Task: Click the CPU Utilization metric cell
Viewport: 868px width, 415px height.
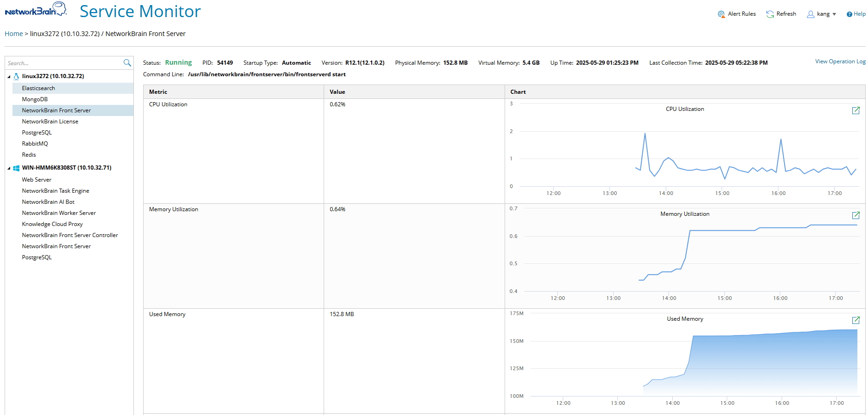Action: click(x=234, y=151)
